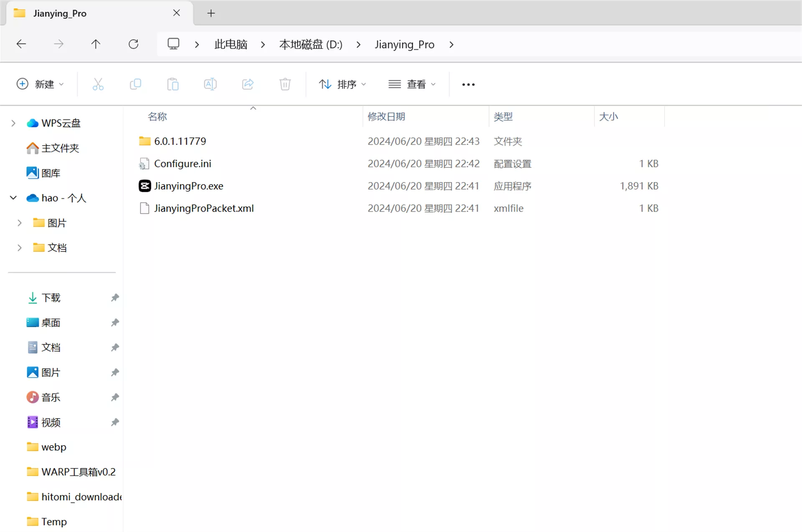Go to 本地磁盘 (D:) via breadcrumb
Image resolution: width=802 pixels, height=532 pixels.
(311, 44)
